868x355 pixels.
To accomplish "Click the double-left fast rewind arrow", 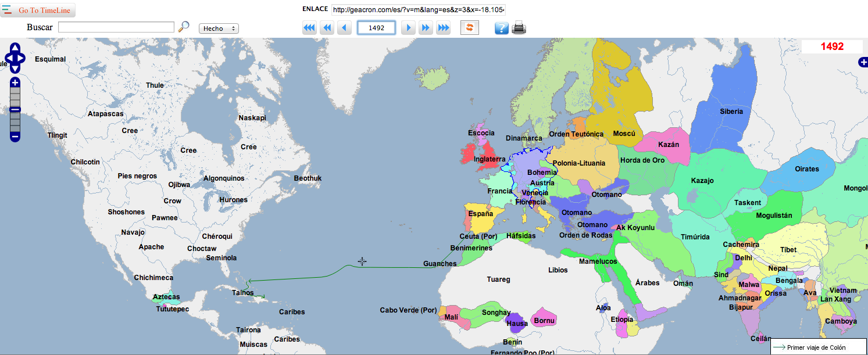I will (x=326, y=27).
